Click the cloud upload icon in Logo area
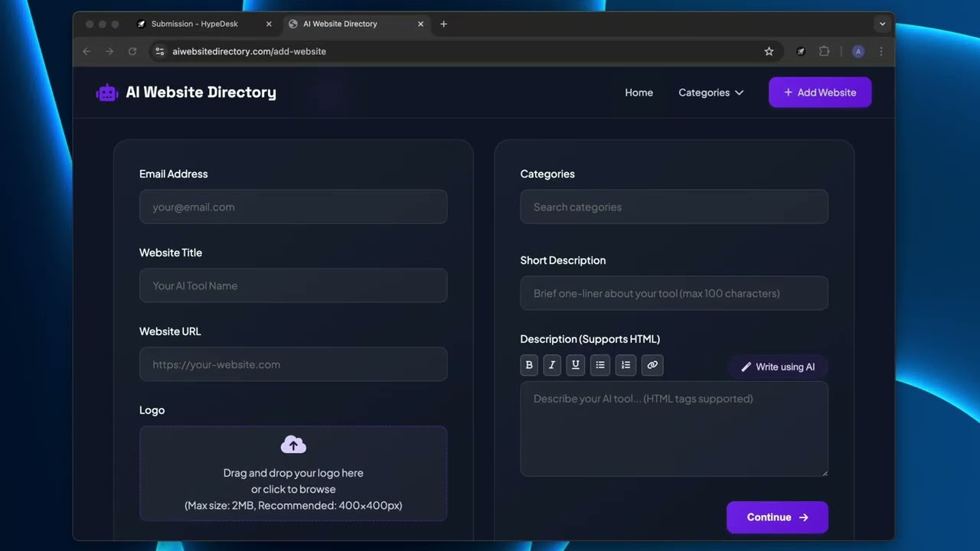The height and width of the screenshot is (551, 980). tap(293, 445)
